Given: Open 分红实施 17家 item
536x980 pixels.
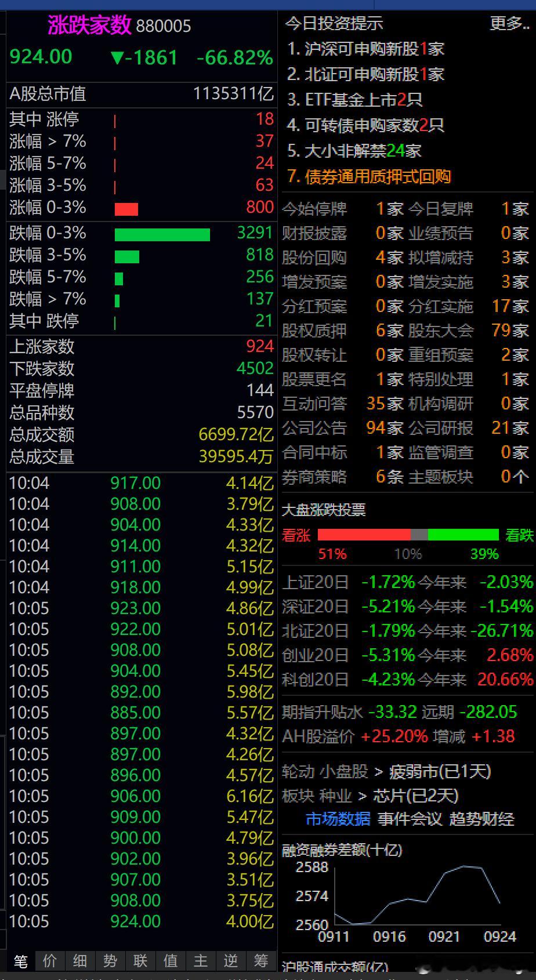Looking at the screenshot, I should [469, 306].
